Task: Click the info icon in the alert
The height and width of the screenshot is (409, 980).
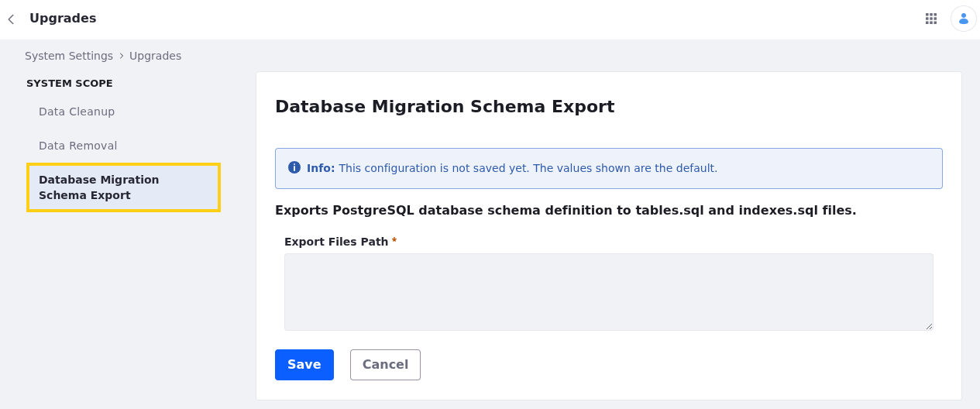Action: [294, 167]
